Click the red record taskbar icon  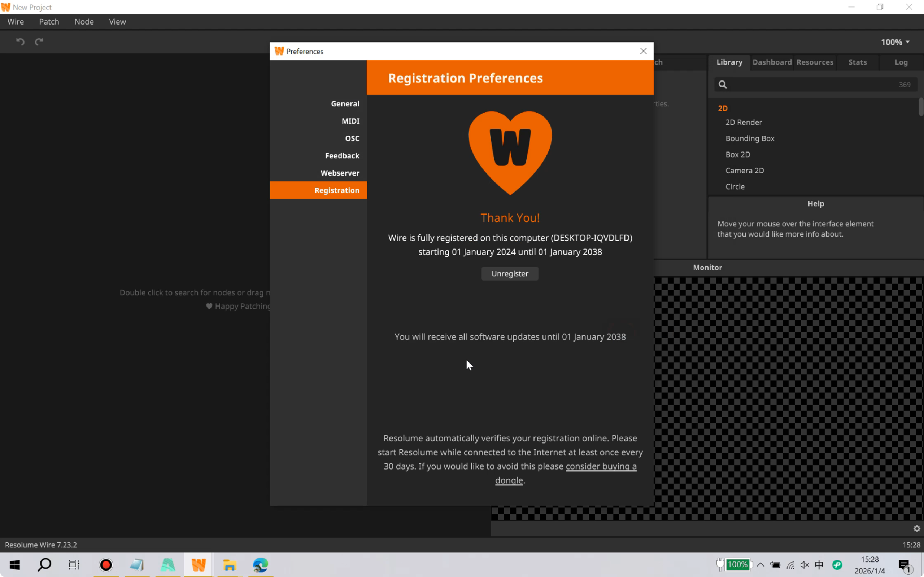[x=106, y=565]
